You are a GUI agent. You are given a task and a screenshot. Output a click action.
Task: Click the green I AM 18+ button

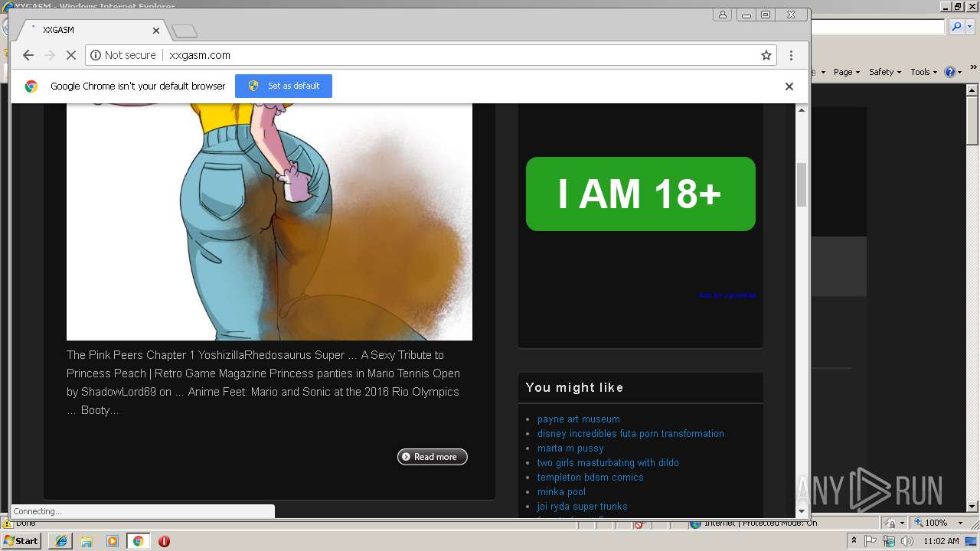(x=640, y=194)
